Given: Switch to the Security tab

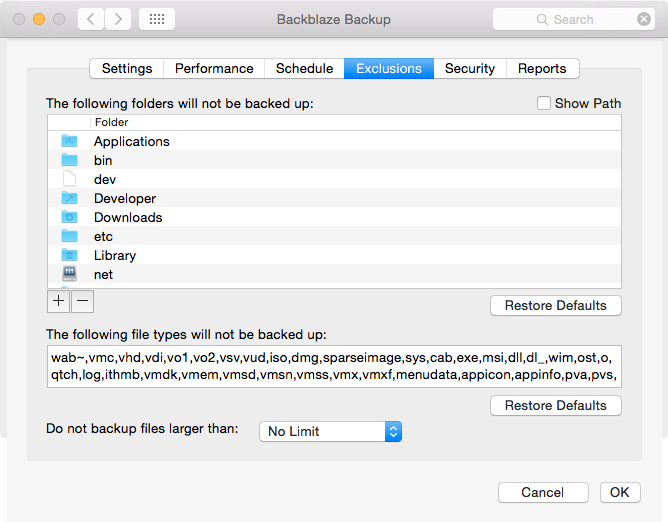Looking at the screenshot, I should [x=470, y=68].
